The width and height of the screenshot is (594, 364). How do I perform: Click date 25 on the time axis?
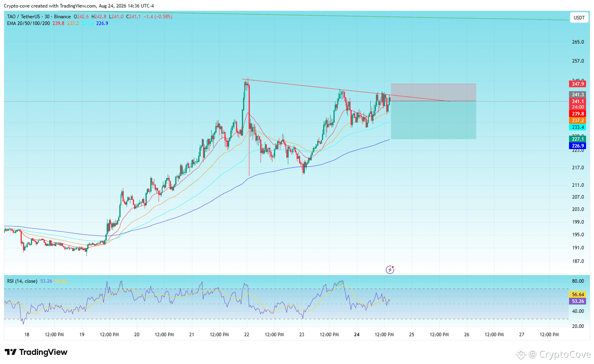(412, 335)
